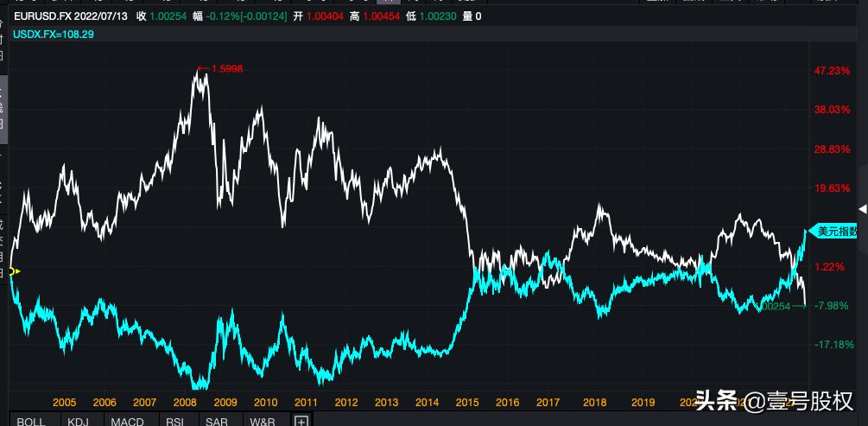Open the BOLL indicator tab
This screenshot has width=868, height=426.
(x=30, y=421)
